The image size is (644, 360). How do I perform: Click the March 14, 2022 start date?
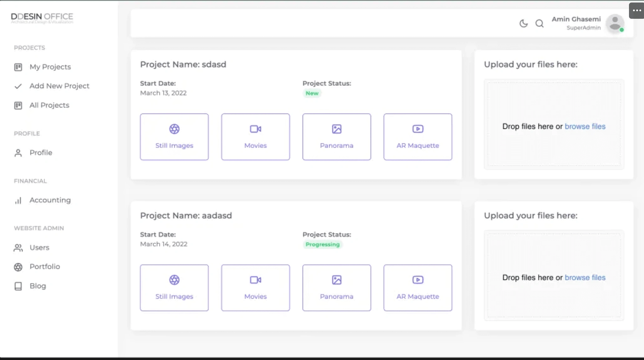pyautogui.click(x=164, y=244)
